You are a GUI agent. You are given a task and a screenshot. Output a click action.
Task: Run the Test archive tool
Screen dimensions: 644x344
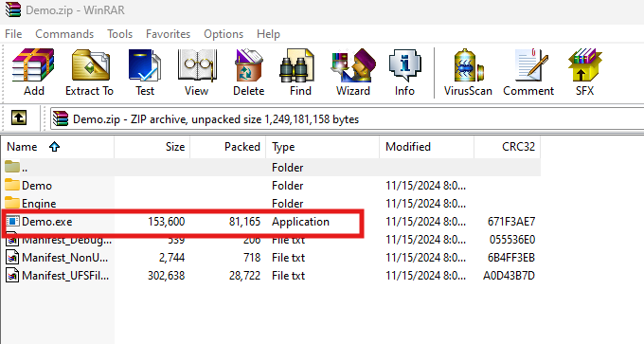pyautogui.click(x=145, y=72)
